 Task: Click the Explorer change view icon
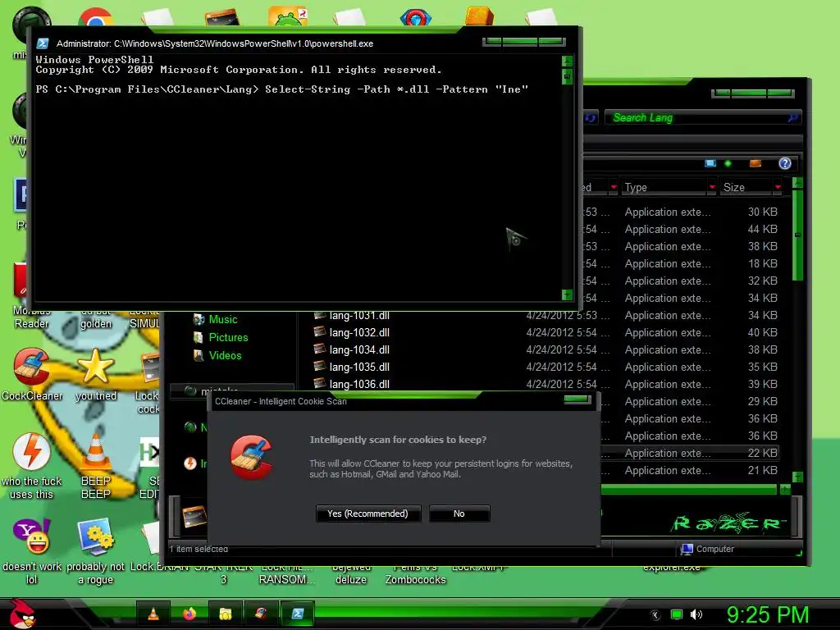click(x=710, y=163)
